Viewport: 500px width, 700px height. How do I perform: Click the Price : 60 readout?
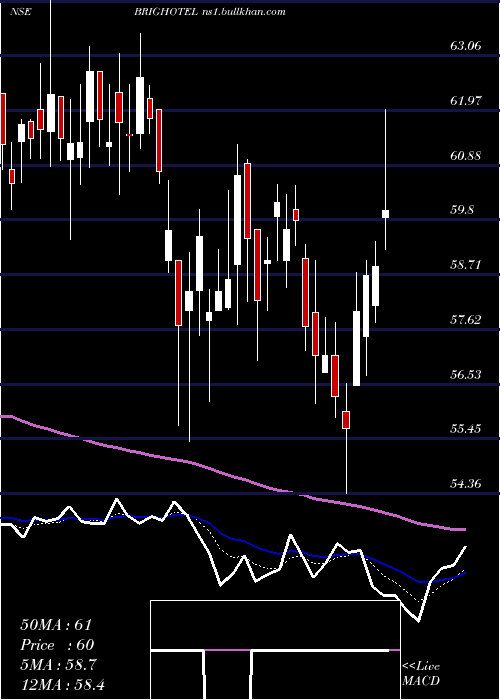point(57,645)
